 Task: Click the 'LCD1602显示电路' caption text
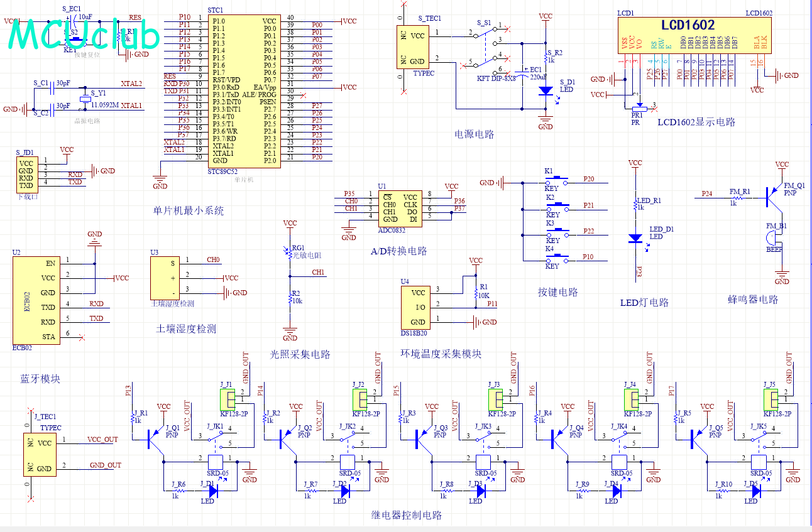pos(696,122)
